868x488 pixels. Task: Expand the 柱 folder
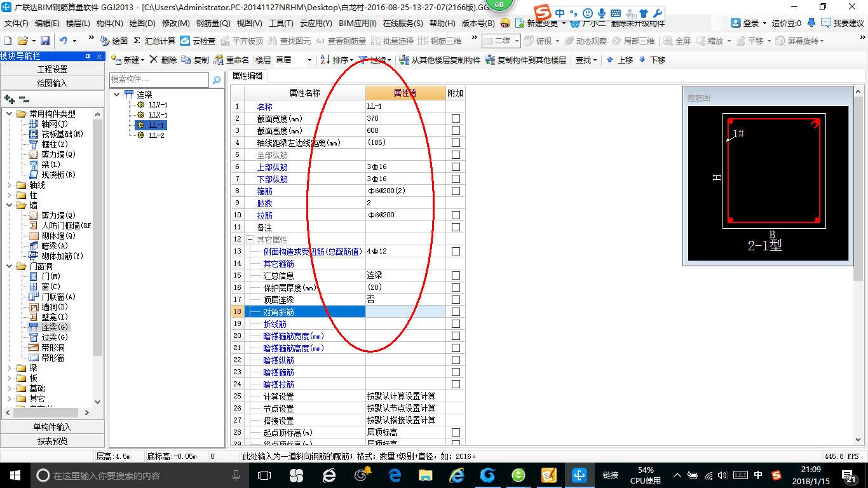10,195
